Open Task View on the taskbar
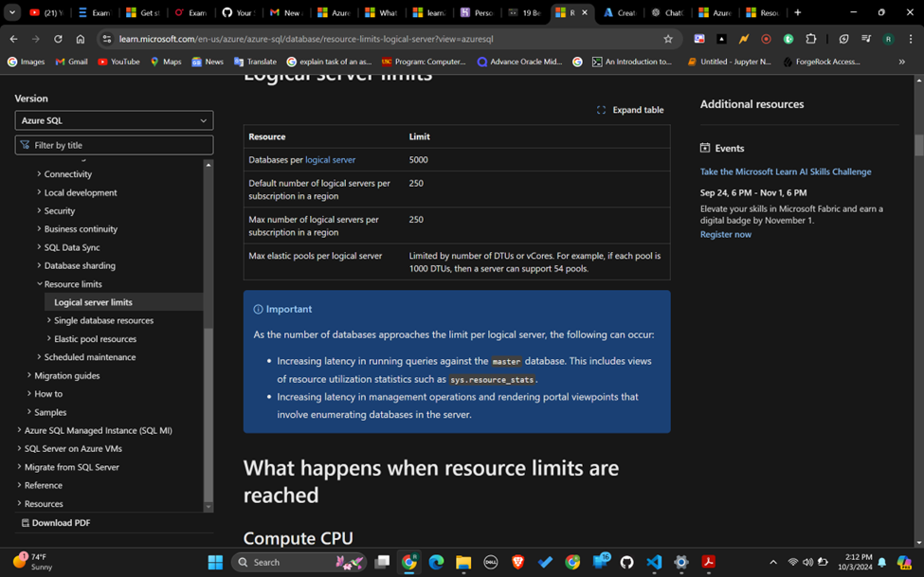 pyautogui.click(x=382, y=562)
